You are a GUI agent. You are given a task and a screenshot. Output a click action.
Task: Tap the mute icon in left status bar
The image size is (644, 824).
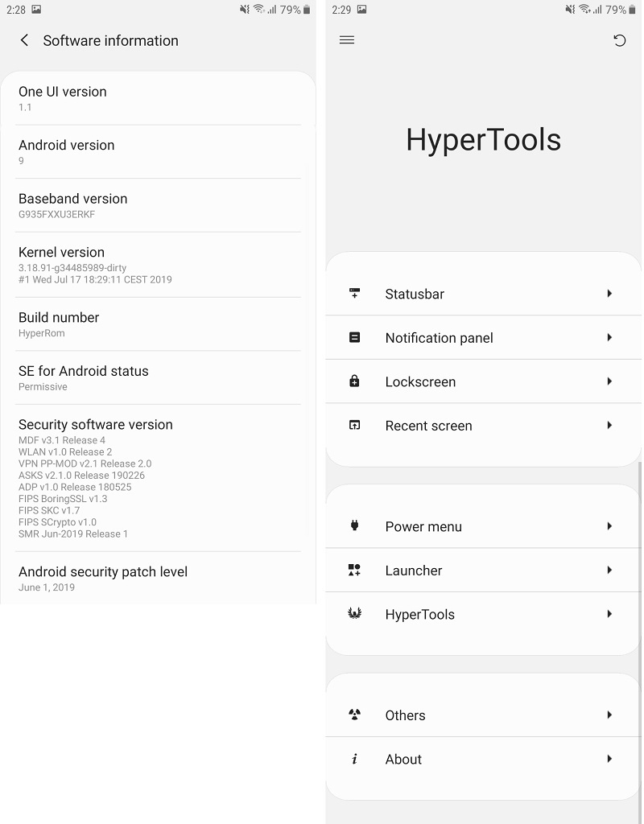(x=245, y=9)
